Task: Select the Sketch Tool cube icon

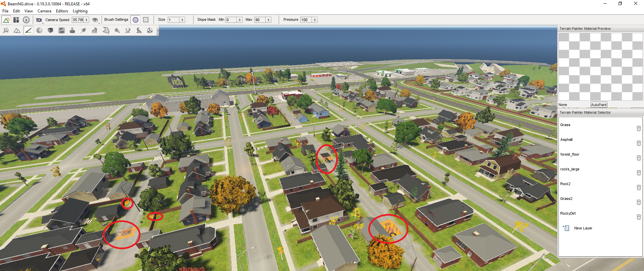Action: click(50, 31)
